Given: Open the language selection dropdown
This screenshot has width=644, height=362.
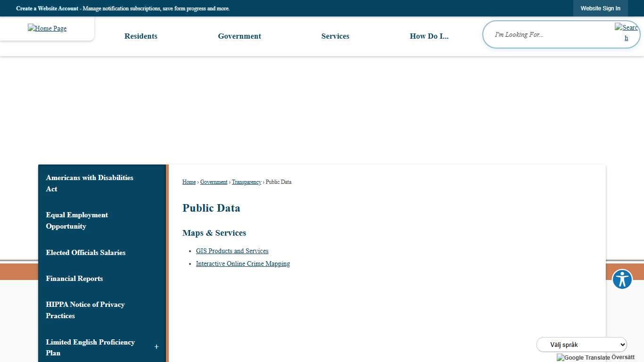Looking at the screenshot, I should (581, 345).
